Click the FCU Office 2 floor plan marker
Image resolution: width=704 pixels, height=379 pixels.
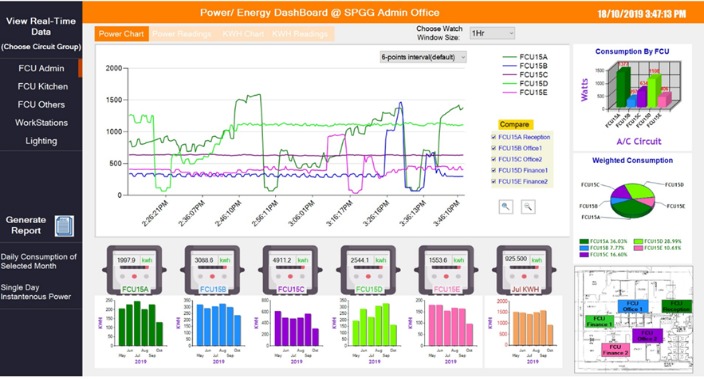click(647, 336)
